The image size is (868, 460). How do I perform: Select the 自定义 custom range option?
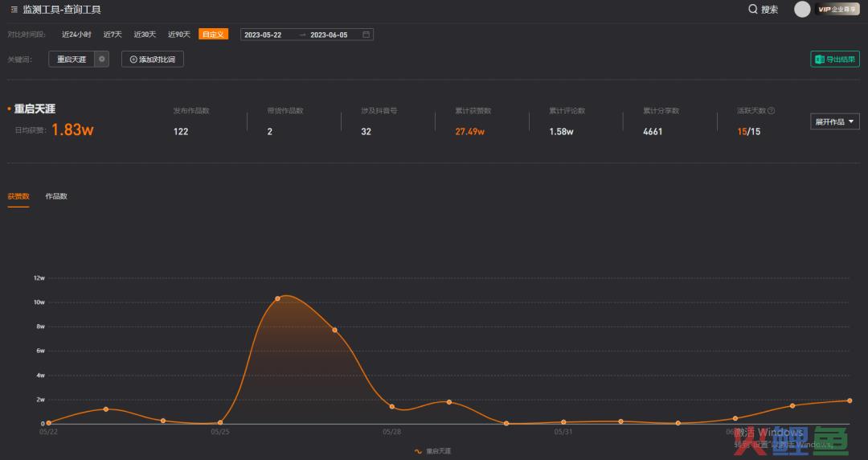pyautogui.click(x=214, y=35)
